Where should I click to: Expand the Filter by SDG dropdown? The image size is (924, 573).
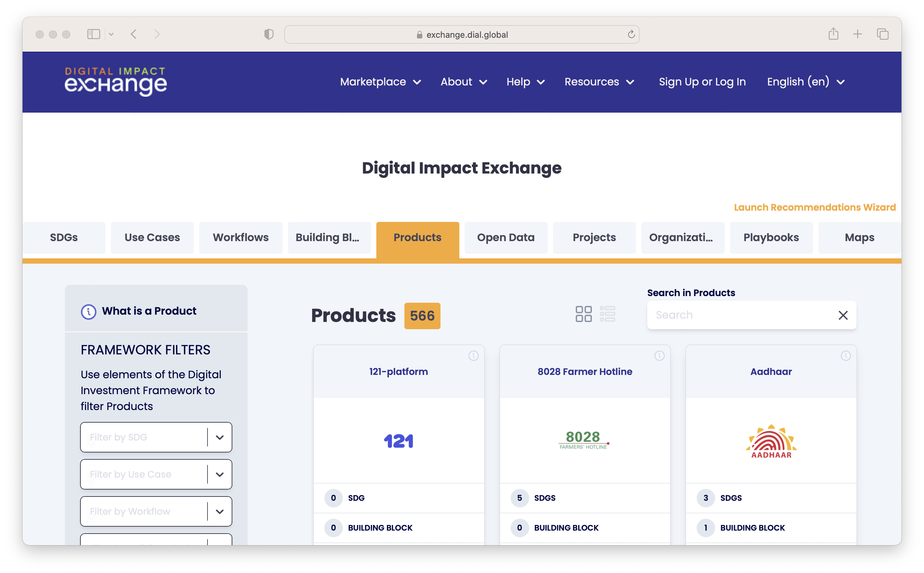(220, 437)
